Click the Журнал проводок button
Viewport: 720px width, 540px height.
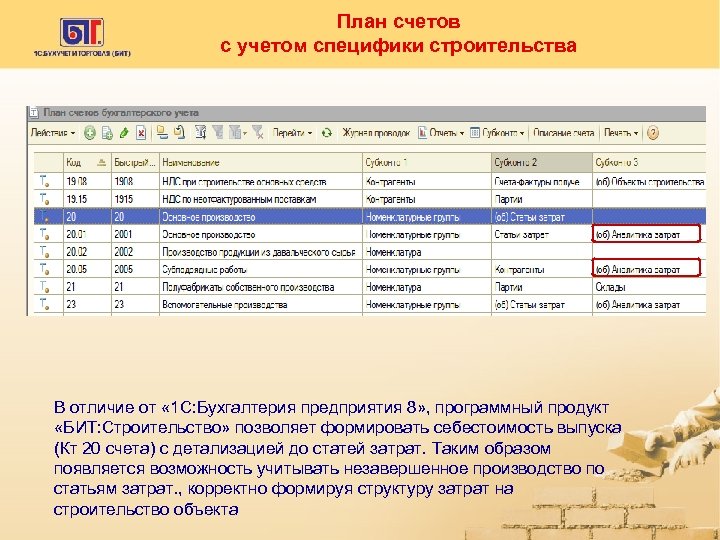pos(376,133)
